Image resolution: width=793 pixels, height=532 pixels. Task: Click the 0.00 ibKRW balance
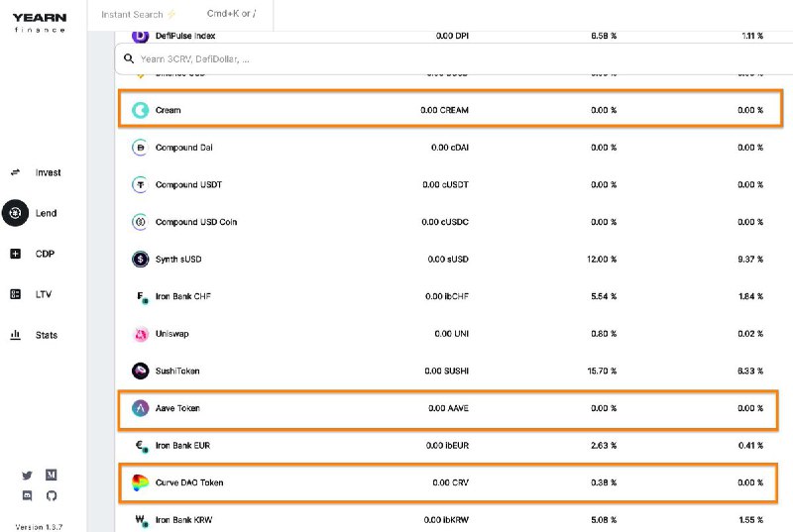pos(447,519)
